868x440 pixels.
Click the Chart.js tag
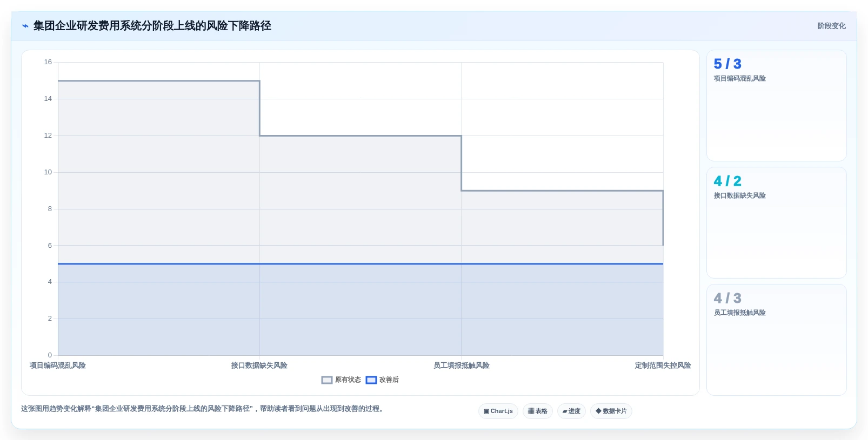[498, 411]
